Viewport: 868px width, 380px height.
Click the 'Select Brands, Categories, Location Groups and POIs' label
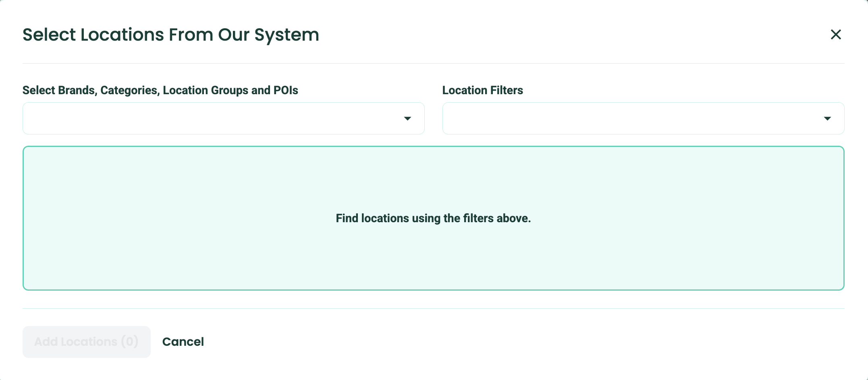[160, 90]
